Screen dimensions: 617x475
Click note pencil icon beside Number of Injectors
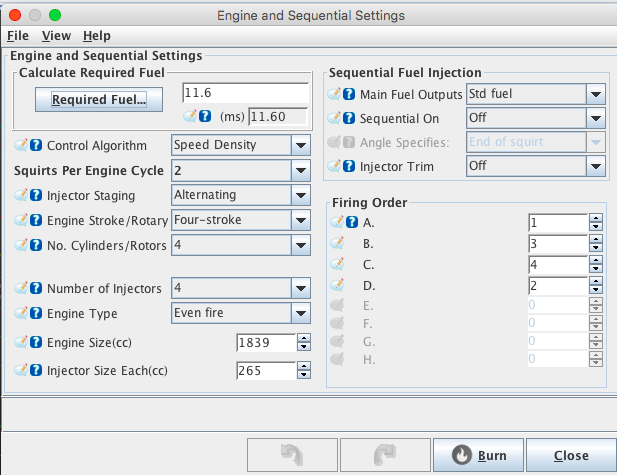pyautogui.click(x=21, y=289)
